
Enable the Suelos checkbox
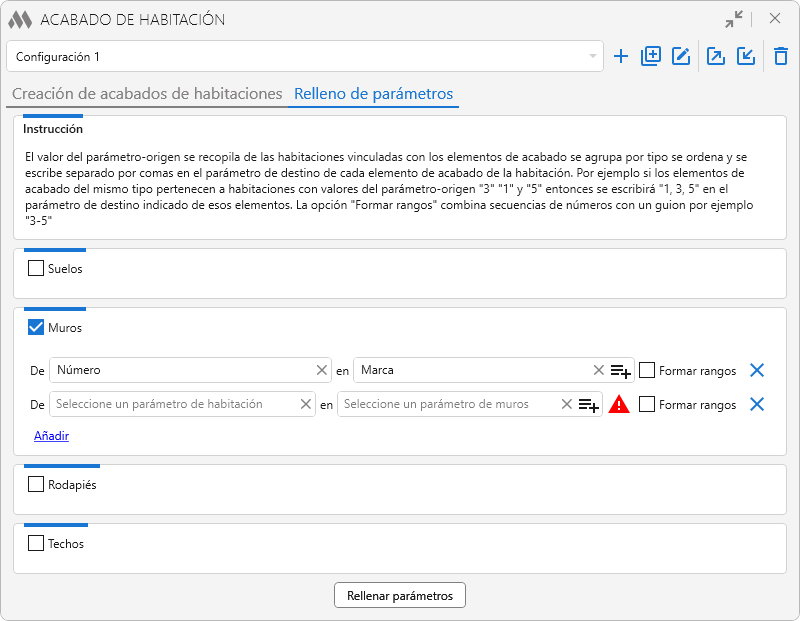[x=36, y=268]
